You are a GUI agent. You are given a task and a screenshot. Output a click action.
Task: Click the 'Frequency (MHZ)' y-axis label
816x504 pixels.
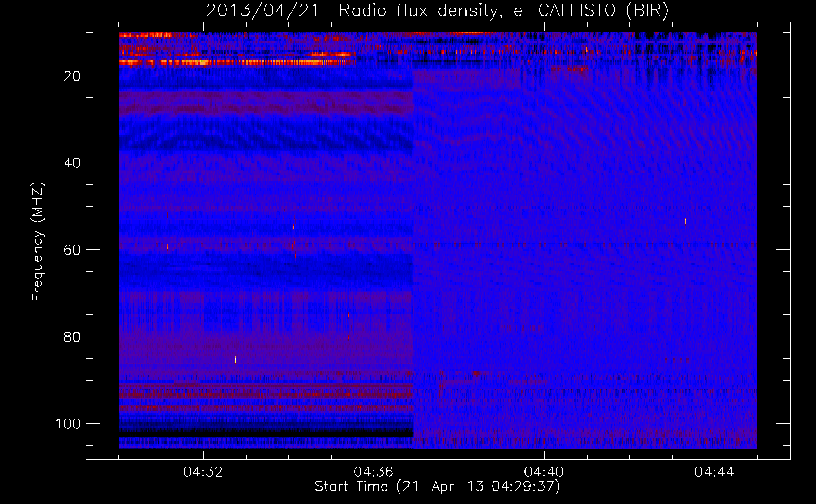click(38, 242)
